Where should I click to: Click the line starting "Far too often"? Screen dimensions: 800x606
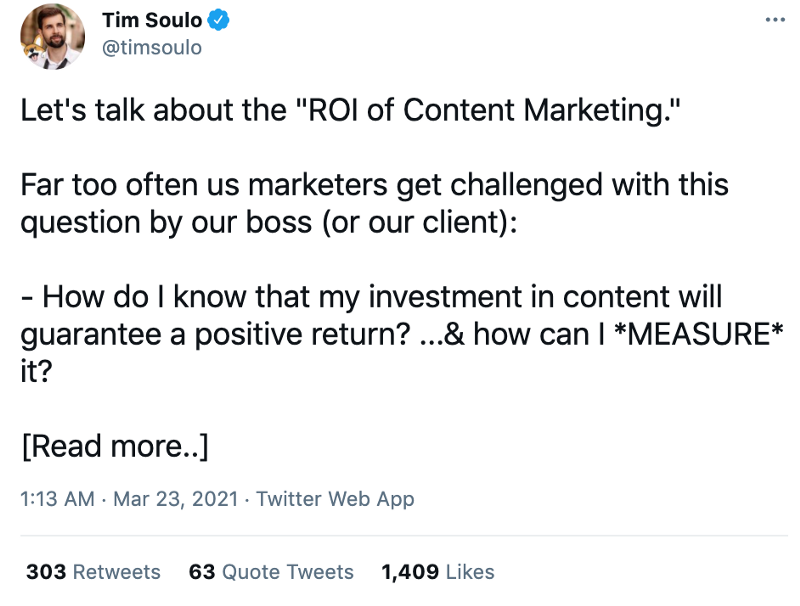point(374,185)
